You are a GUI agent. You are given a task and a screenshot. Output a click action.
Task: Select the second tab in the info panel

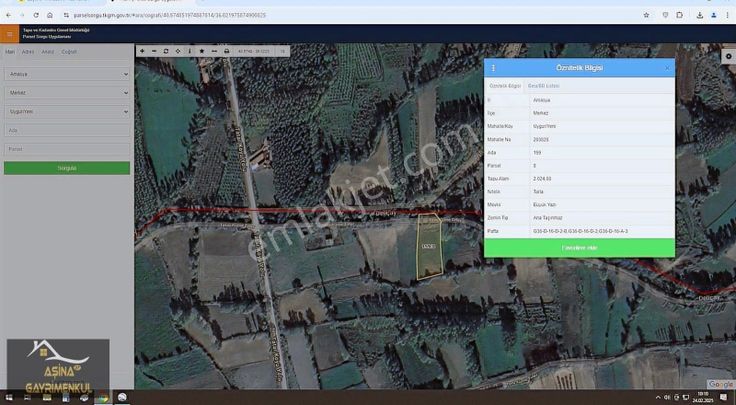click(x=544, y=86)
